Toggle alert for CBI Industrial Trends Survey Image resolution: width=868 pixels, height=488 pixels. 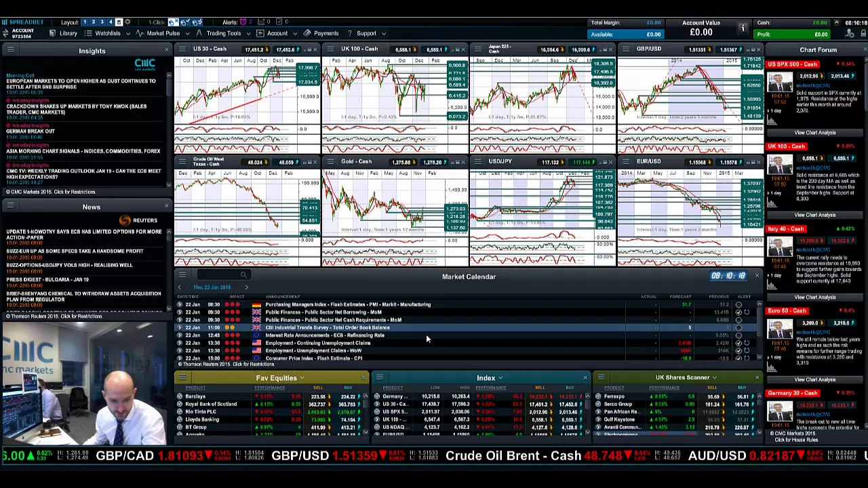tap(738, 327)
